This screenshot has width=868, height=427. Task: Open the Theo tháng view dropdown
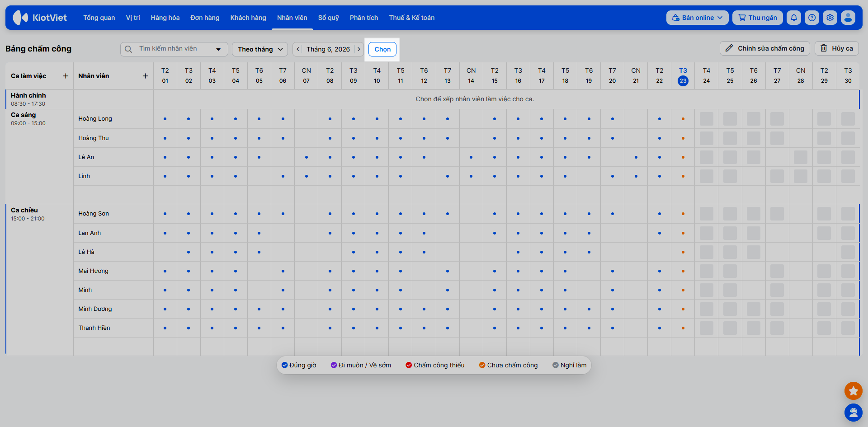tap(260, 49)
